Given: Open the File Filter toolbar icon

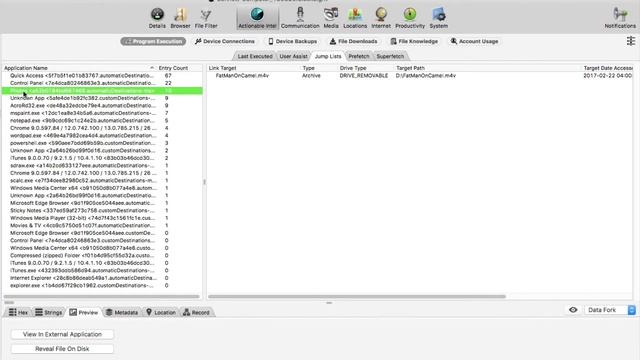Looking at the screenshot, I should (206, 18).
